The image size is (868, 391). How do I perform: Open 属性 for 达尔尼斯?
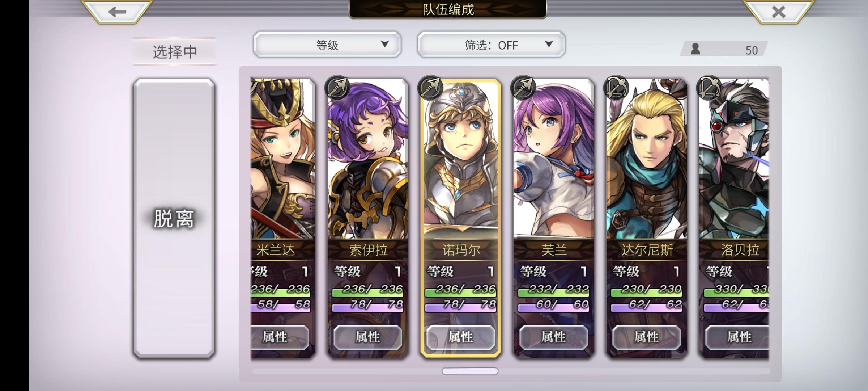pyautogui.click(x=647, y=337)
